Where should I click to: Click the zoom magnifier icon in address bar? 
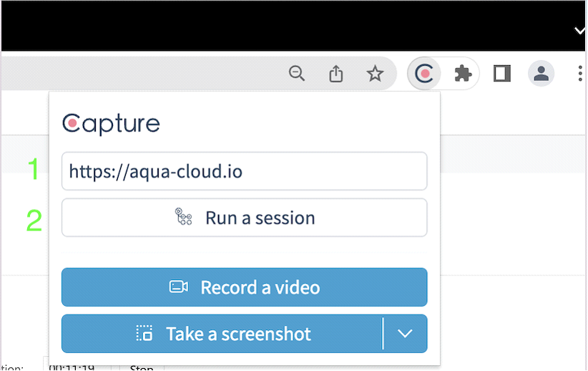tap(297, 73)
